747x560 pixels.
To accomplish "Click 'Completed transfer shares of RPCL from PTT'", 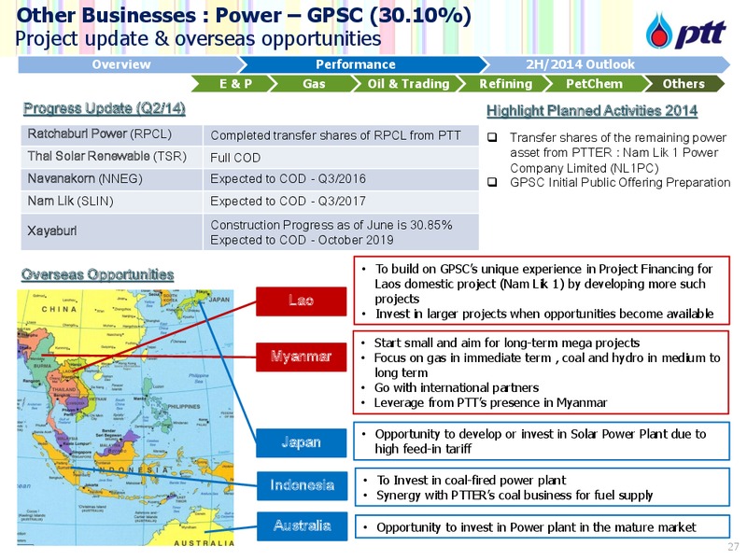I will pos(336,135).
